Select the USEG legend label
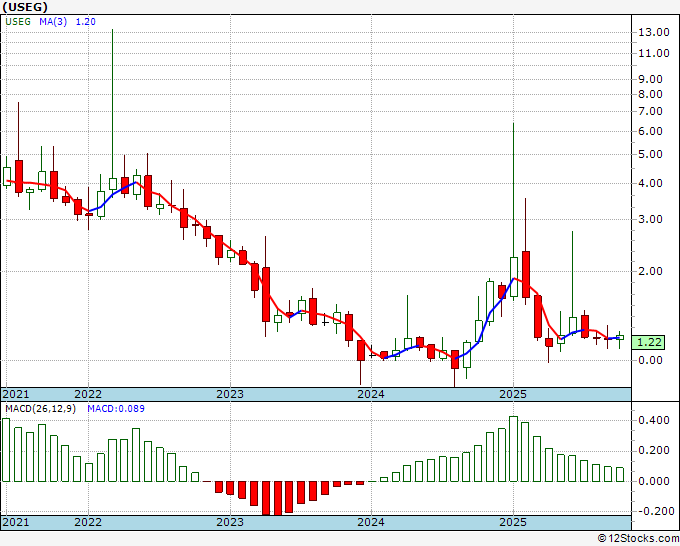The height and width of the screenshot is (546, 680). [19, 24]
